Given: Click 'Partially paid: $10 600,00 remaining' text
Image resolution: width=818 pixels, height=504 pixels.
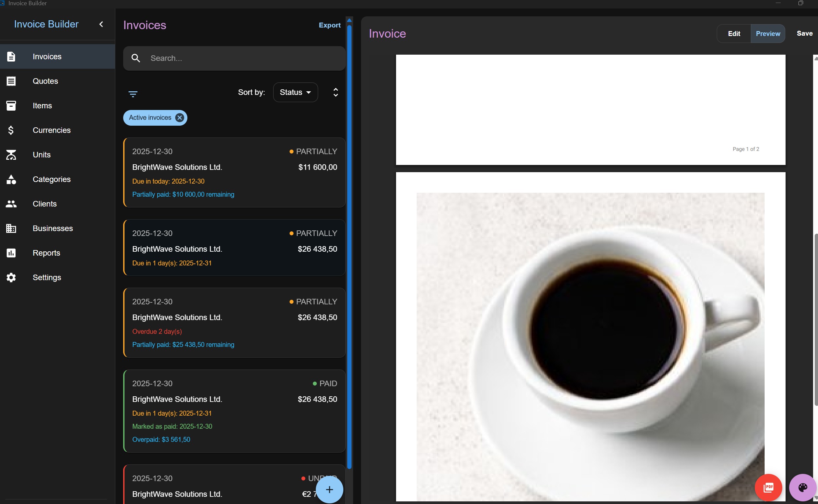Looking at the screenshot, I should [x=183, y=194].
